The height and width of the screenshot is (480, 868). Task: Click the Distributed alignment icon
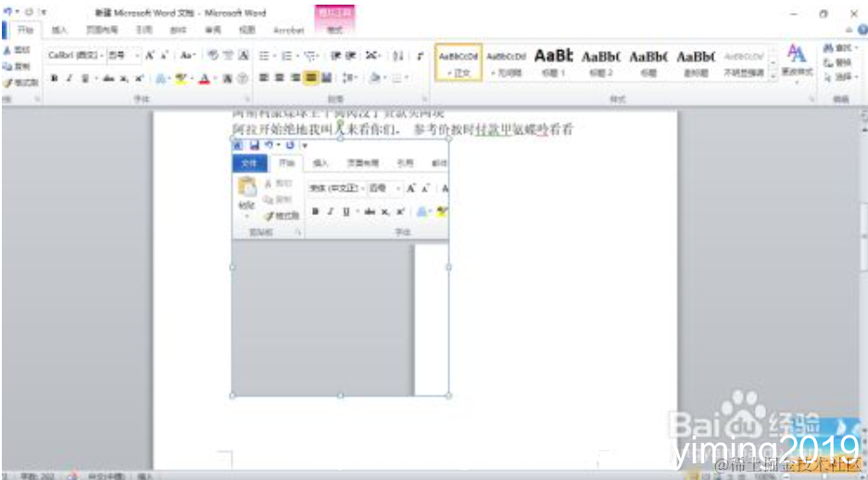tap(327, 78)
